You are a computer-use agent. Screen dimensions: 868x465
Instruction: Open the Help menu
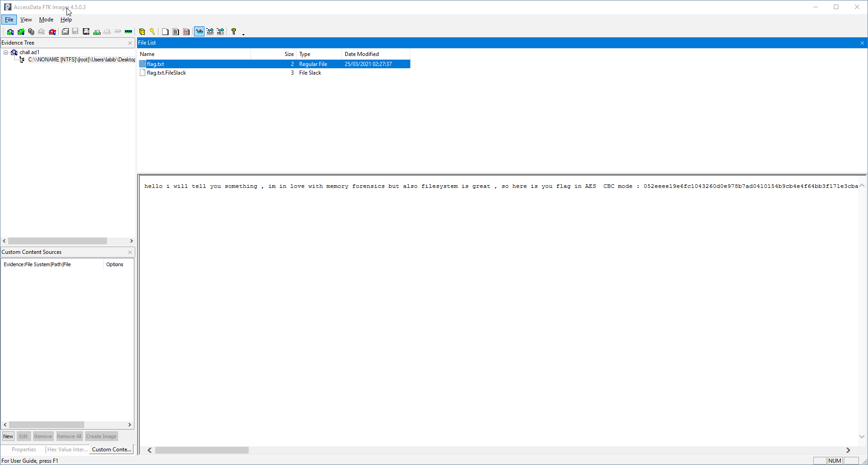66,20
